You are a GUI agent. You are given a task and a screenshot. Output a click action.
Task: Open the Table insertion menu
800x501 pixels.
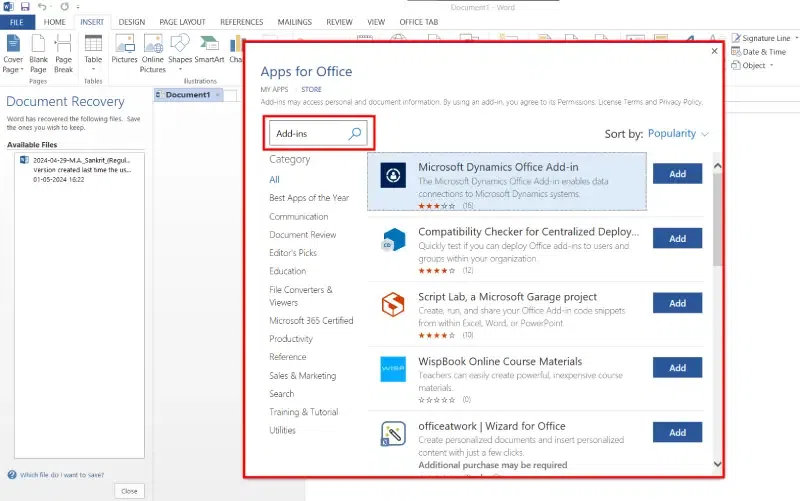(93, 53)
